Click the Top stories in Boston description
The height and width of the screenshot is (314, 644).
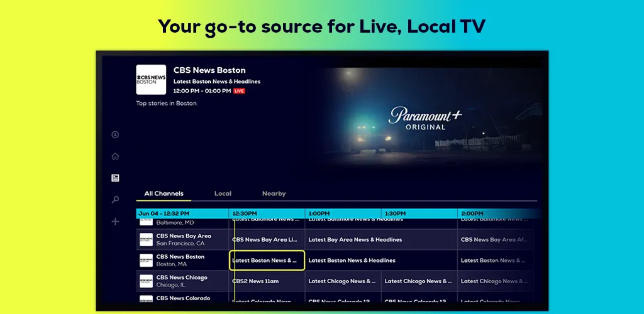click(167, 103)
